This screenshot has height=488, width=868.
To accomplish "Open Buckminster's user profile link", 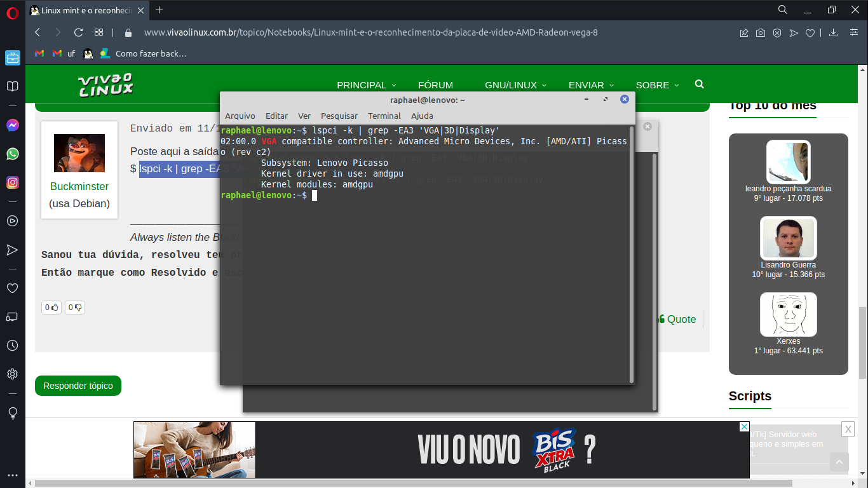I will pyautogui.click(x=79, y=186).
